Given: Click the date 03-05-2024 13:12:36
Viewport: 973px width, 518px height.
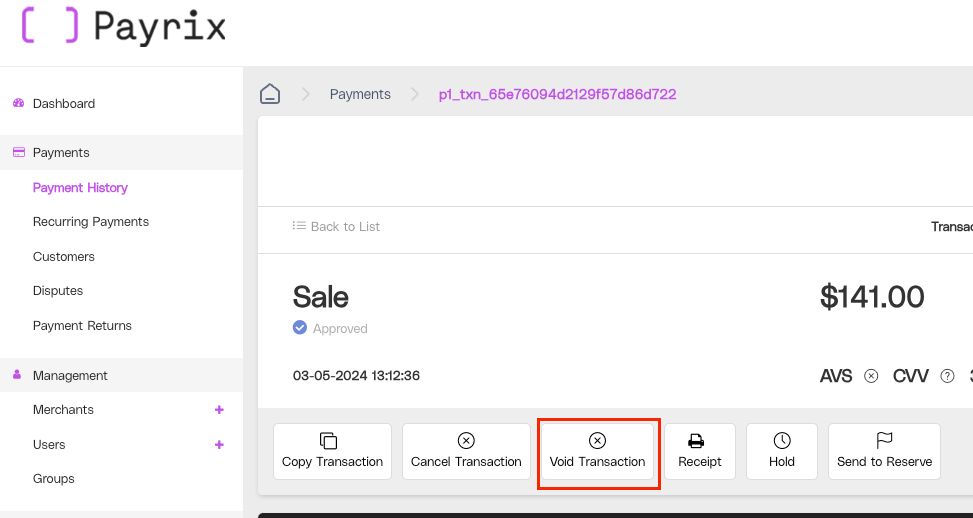Looking at the screenshot, I should coord(356,376).
